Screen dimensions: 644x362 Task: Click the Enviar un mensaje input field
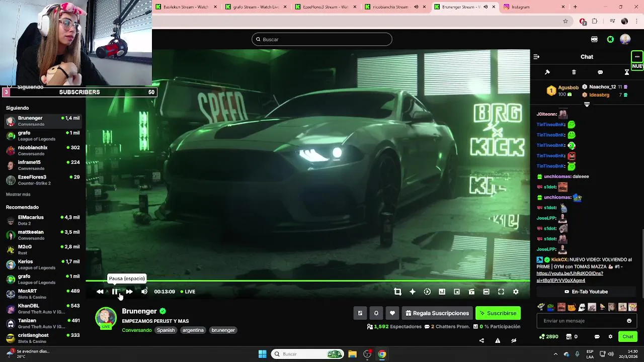[587, 321]
